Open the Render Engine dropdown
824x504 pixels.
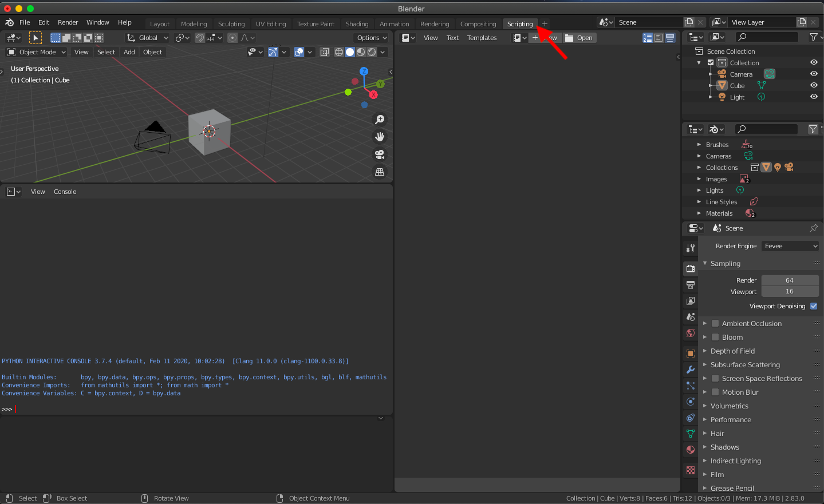pyautogui.click(x=790, y=246)
